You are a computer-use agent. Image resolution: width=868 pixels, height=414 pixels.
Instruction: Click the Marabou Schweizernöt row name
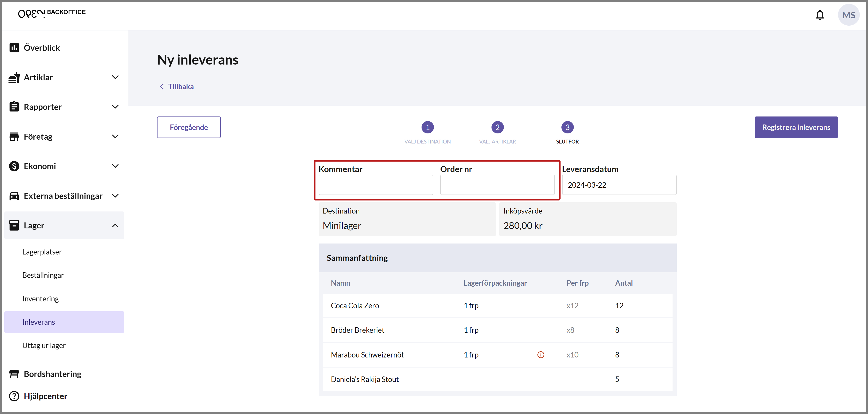coord(367,355)
